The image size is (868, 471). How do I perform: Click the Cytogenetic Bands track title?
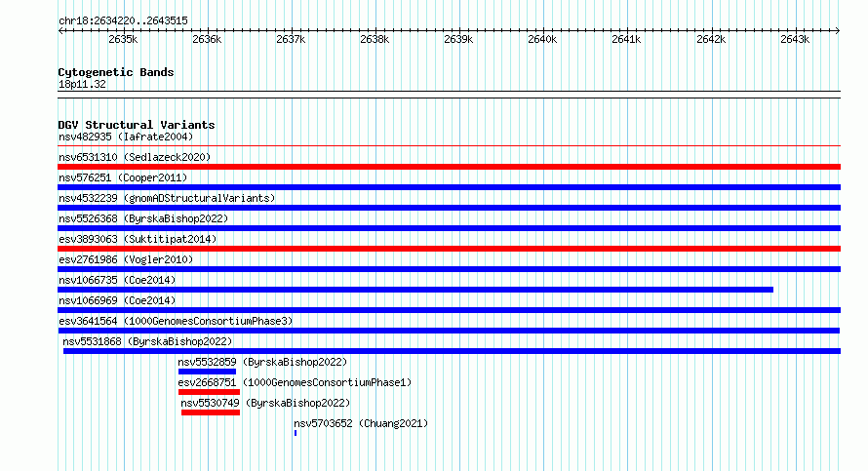(116, 72)
